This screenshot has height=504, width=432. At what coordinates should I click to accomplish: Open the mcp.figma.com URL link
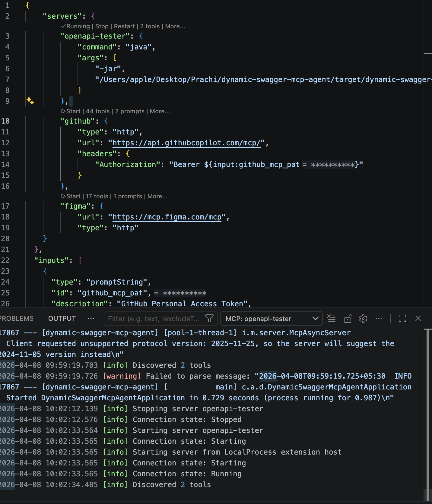[167, 217]
